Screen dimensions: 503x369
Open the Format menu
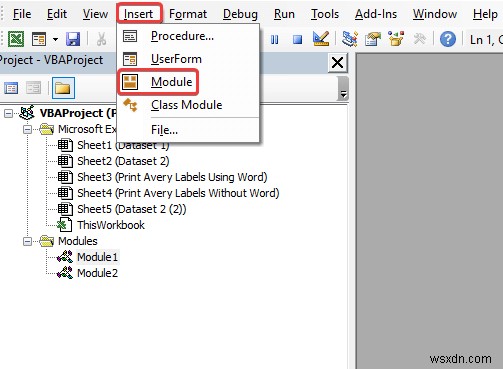tap(188, 14)
